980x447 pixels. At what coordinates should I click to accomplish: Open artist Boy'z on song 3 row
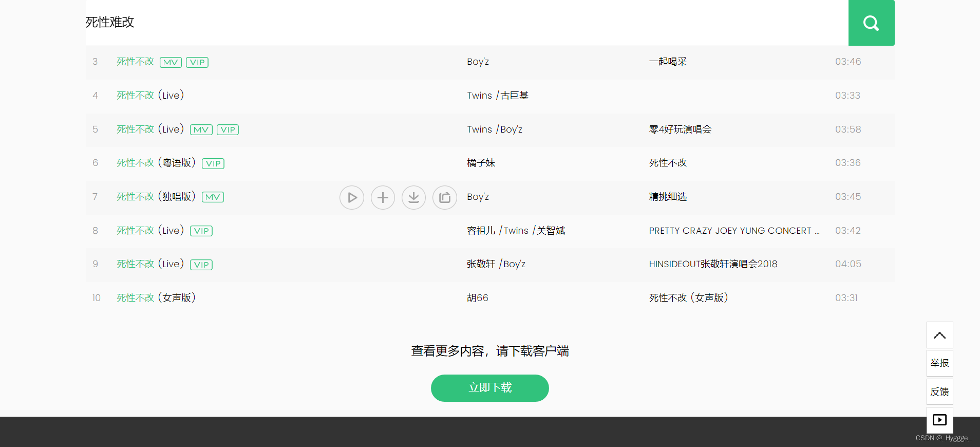478,62
